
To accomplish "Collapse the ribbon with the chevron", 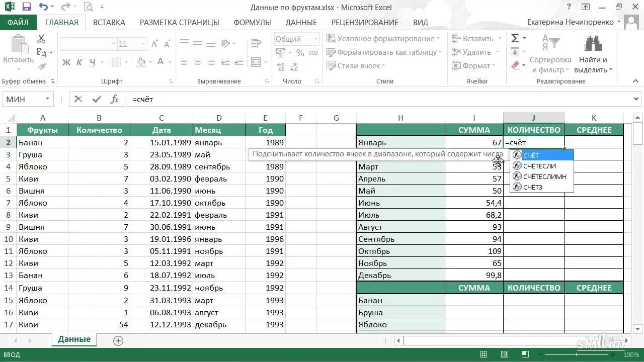I will [636, 81].
